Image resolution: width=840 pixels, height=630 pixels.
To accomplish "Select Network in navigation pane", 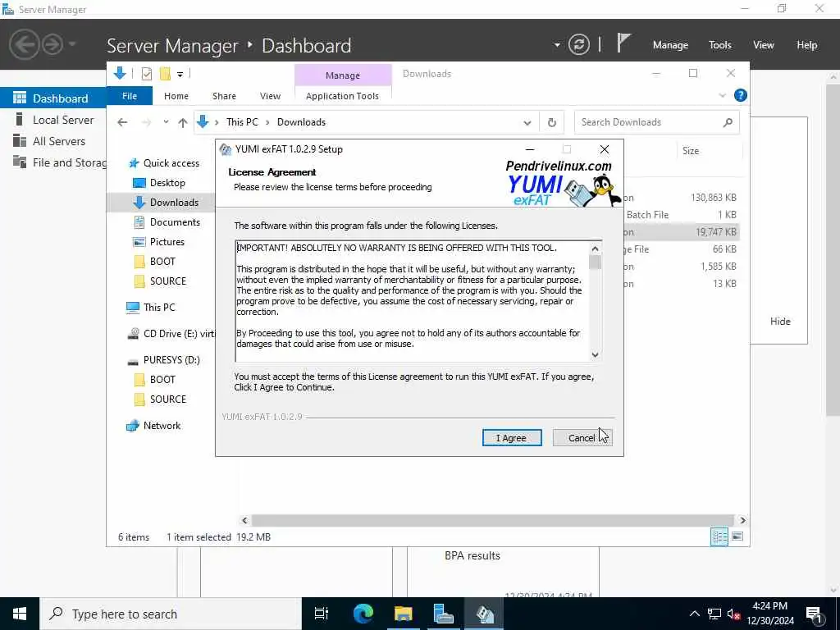I will coord(162,426).
